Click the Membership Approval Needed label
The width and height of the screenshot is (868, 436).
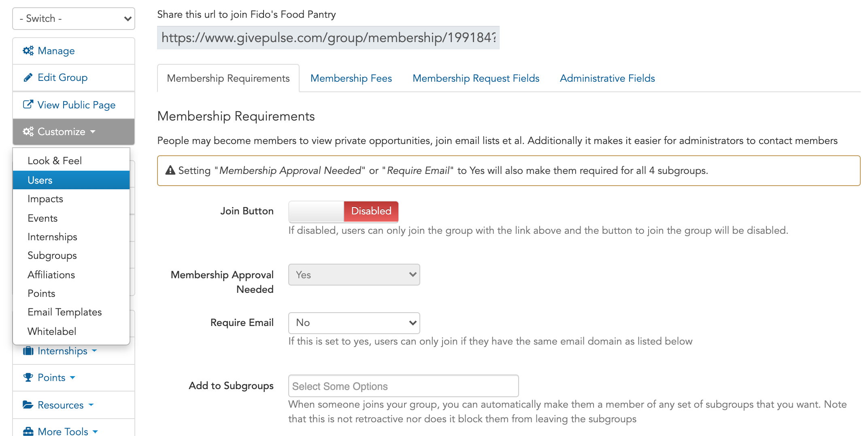(222, 282)
